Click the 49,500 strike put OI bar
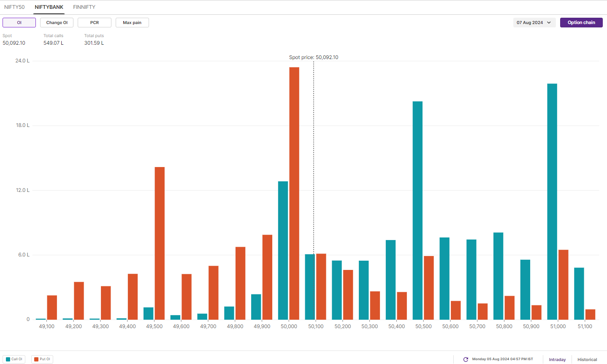 pyautogui.click(x=160, y=243)
